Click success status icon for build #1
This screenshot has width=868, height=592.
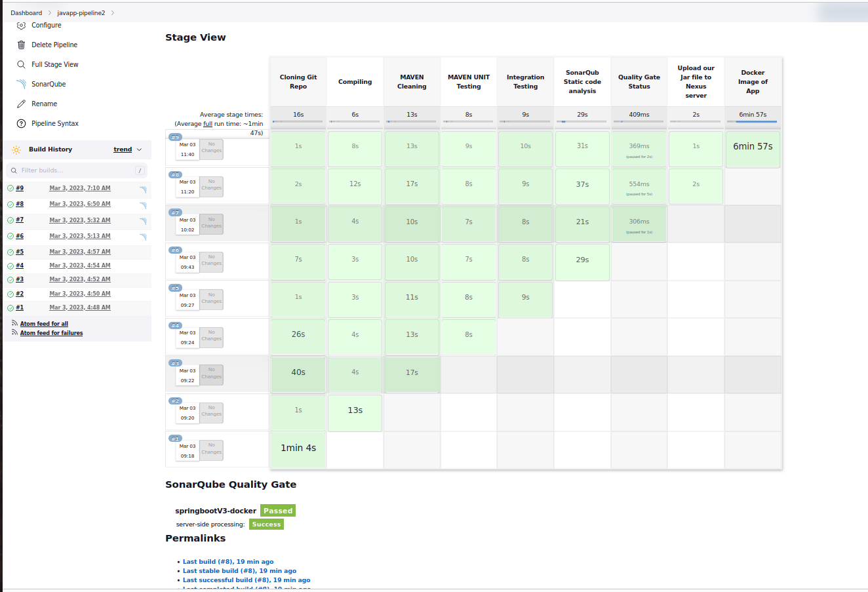coord(10,307)
